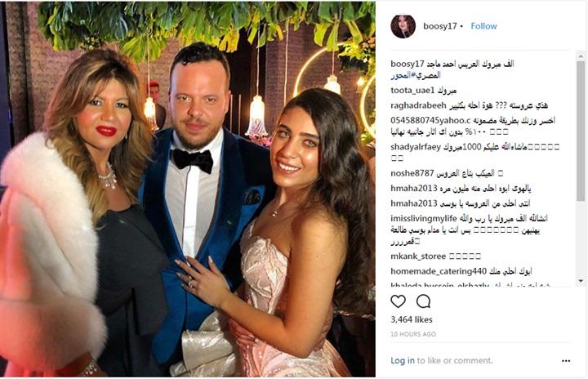Visit imisslivingmylife commenter profile
This screenshot has width=588, height=379.
click(424, 218)
